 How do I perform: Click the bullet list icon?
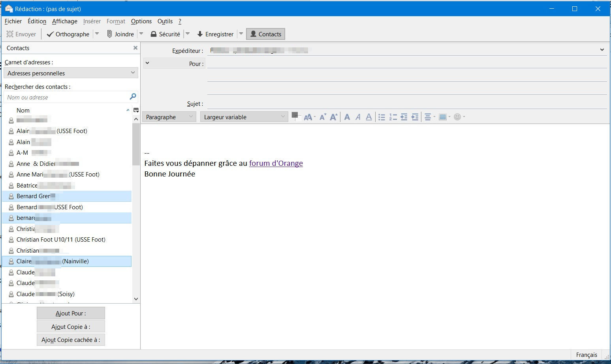pos(382,117)
